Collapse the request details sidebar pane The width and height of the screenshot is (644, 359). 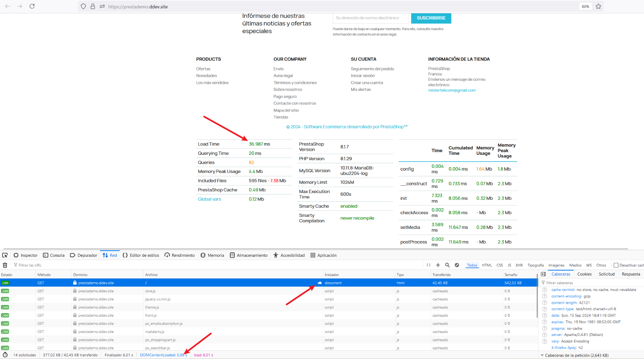(x=543, y=274)
